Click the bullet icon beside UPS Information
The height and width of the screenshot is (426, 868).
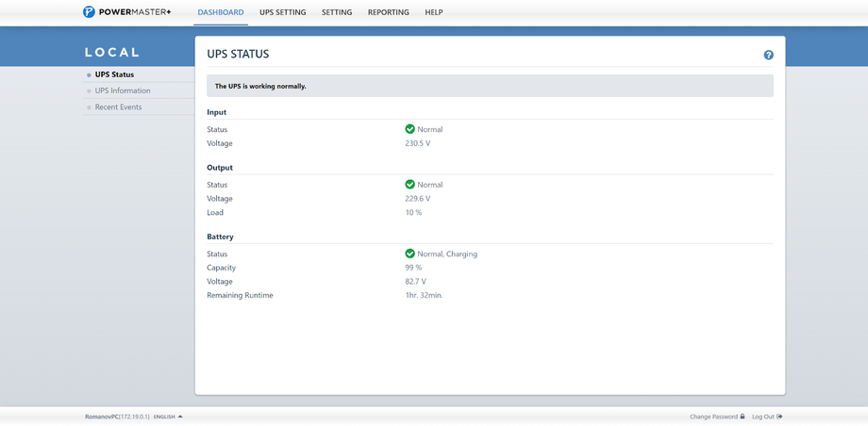pyautogui.click(x=89, y=91)
